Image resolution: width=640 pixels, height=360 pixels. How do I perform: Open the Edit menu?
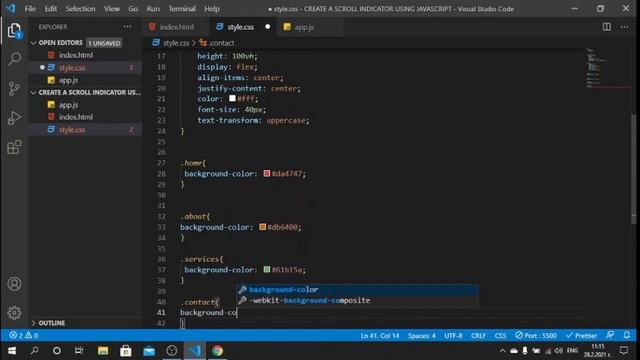[51, 9]
